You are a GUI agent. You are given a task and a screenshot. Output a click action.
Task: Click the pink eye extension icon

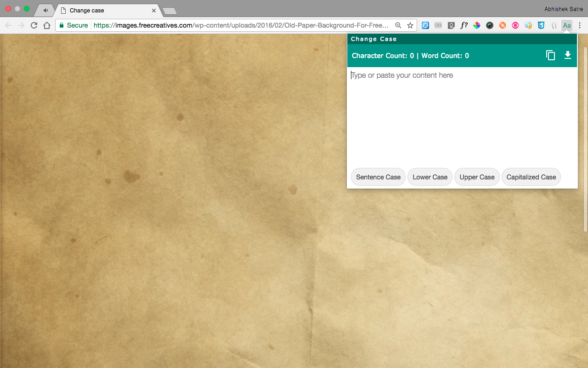pyautogui.click(x=515, y=25)
